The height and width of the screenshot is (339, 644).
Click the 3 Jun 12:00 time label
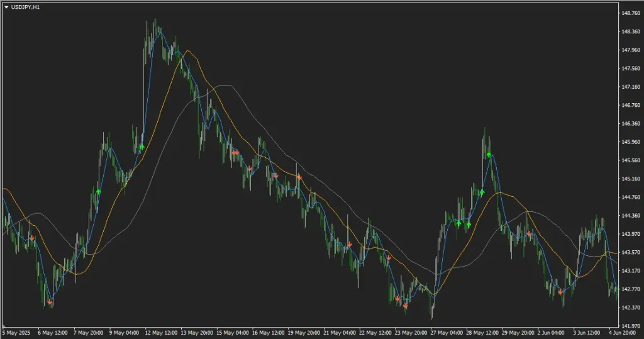(587, 333)
